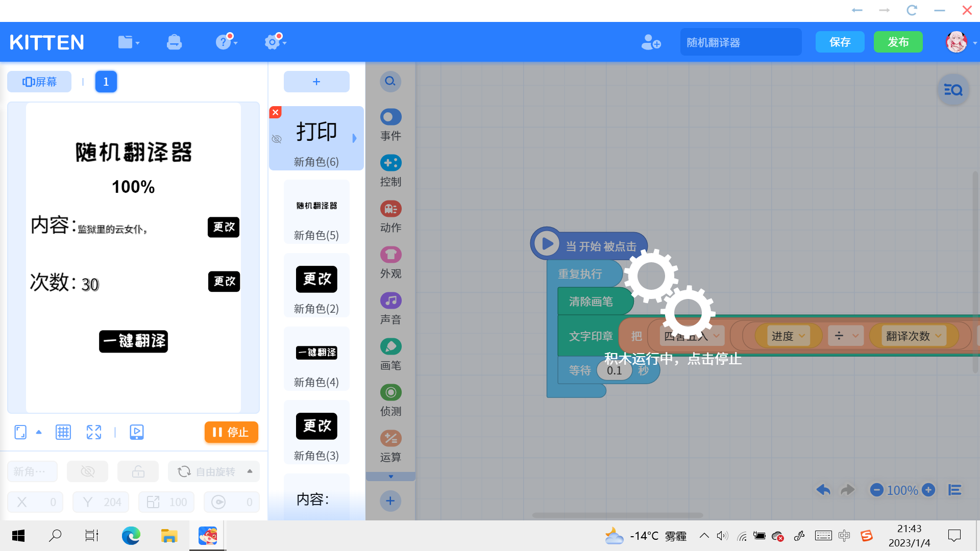Screen dimensions: 980x551
Task: Click the 一键翻译 button on stage
Action: (x=133, y=341)
